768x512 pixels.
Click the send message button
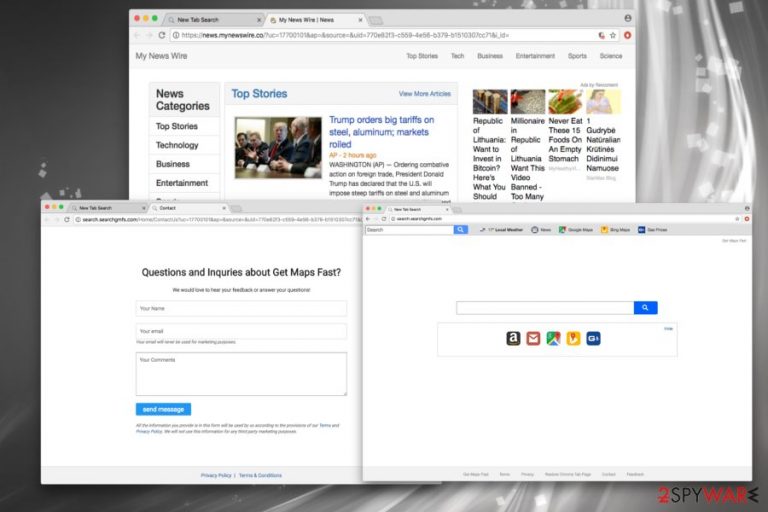point(163,409)
